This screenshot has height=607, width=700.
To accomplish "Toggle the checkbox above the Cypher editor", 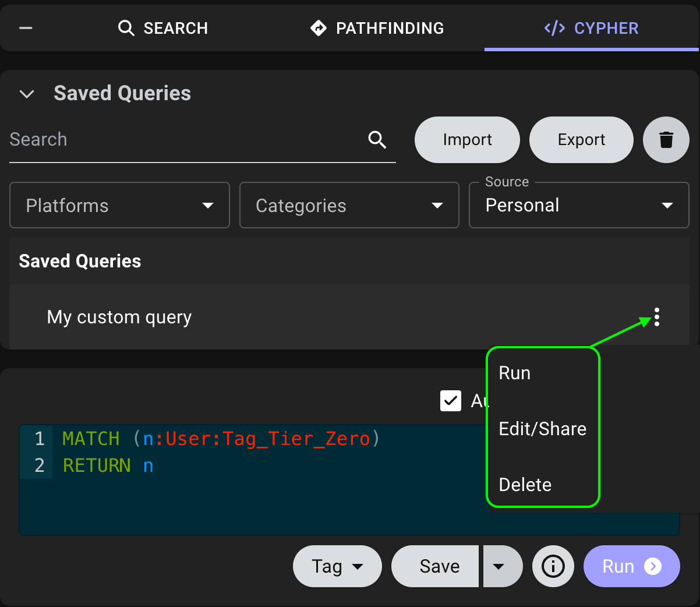I will click(x=451, y=401).
